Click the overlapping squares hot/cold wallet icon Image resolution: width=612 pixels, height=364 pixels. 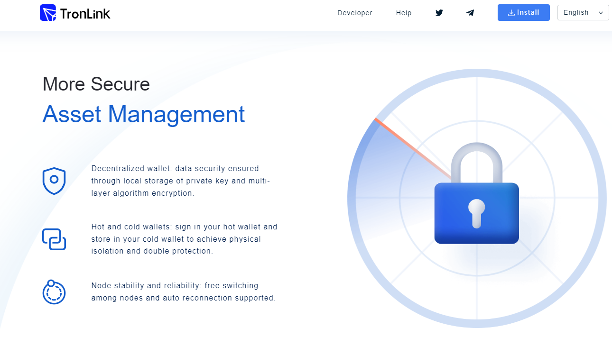(54, 239)
